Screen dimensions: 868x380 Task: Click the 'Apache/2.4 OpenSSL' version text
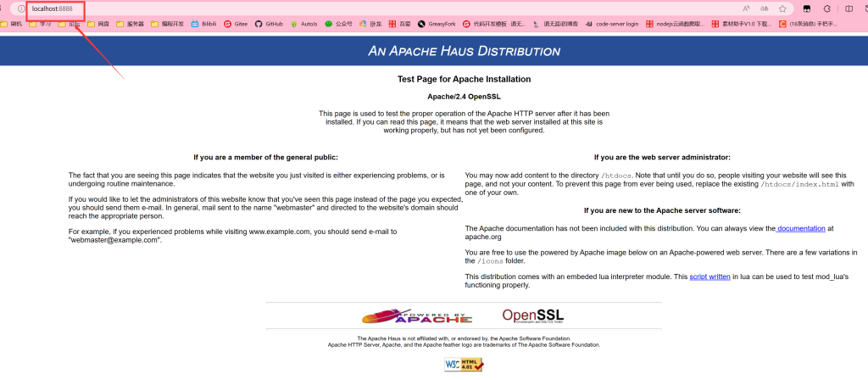coord(464,97)
